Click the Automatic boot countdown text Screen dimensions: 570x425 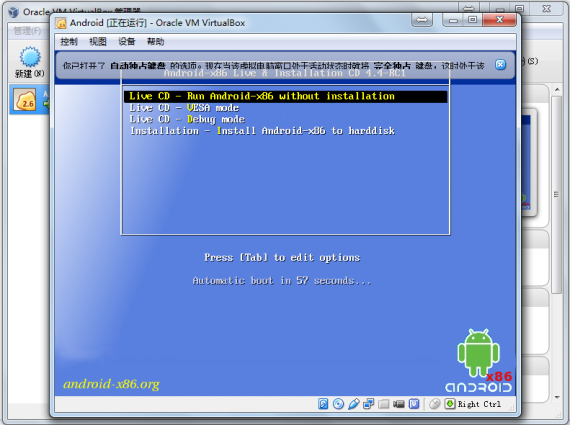[x=282, y=281]
